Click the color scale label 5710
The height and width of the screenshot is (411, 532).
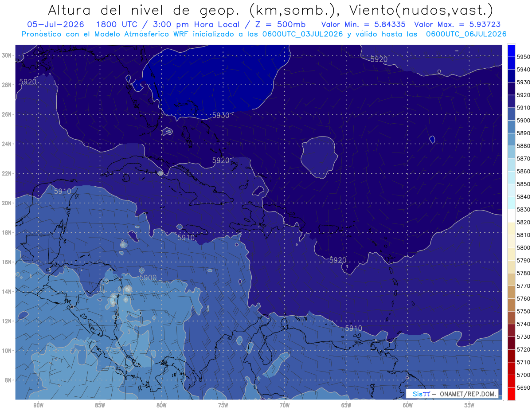point(523,362)
